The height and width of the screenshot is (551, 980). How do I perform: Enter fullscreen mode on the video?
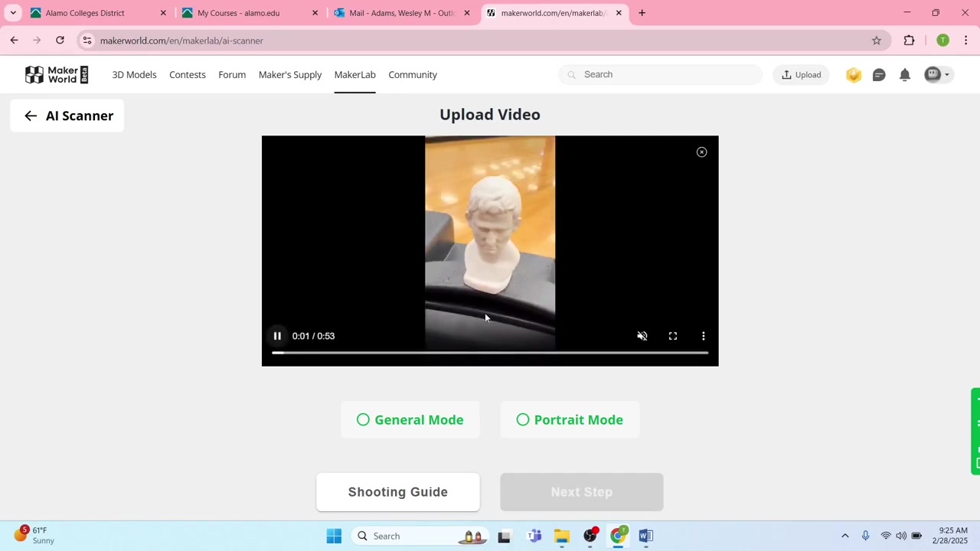click(x=673, y=336)
